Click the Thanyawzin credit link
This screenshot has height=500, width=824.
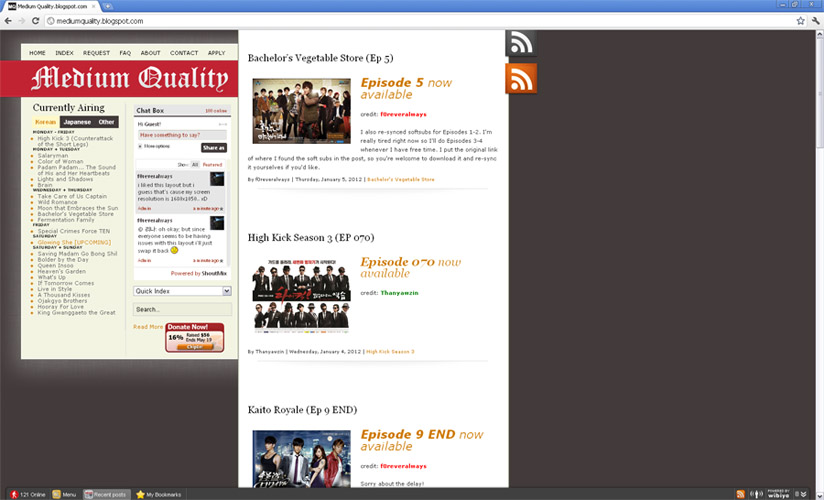[x=399, y=293]
